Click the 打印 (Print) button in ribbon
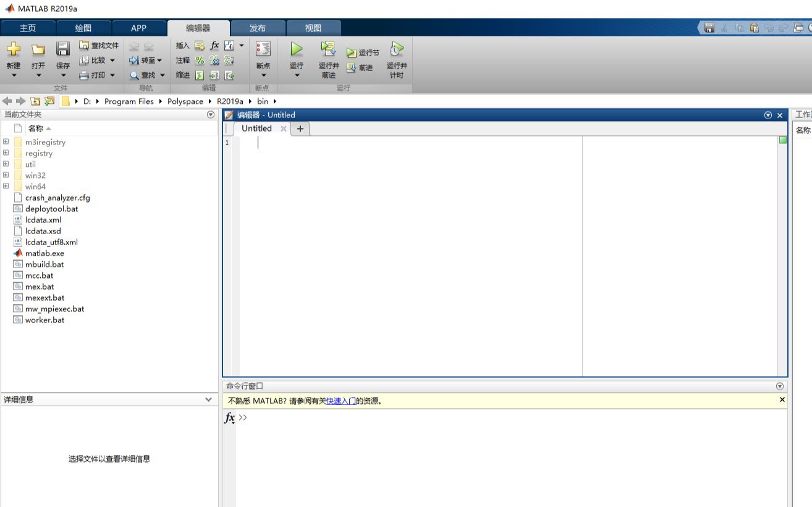 pyautogui.click(x=97, y=75)
